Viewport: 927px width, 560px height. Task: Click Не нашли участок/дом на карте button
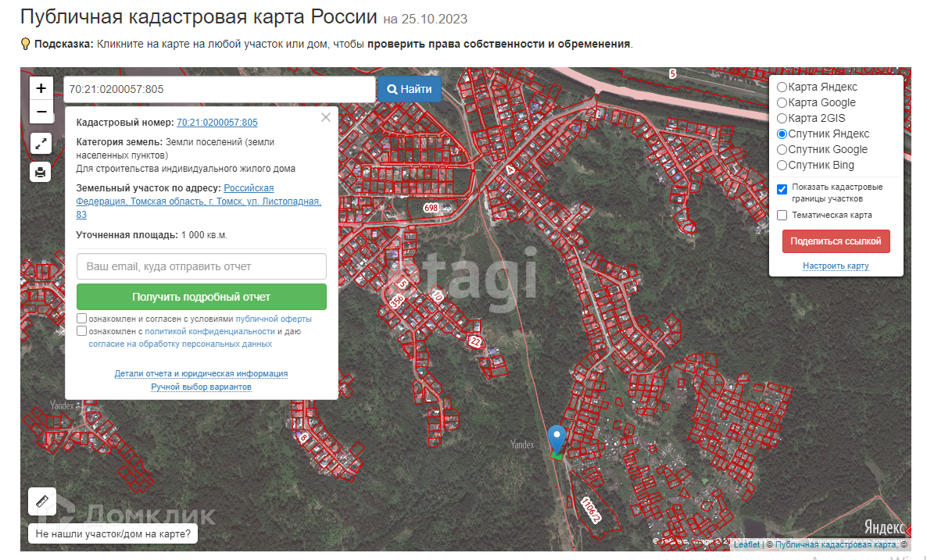tap(113, 534)
